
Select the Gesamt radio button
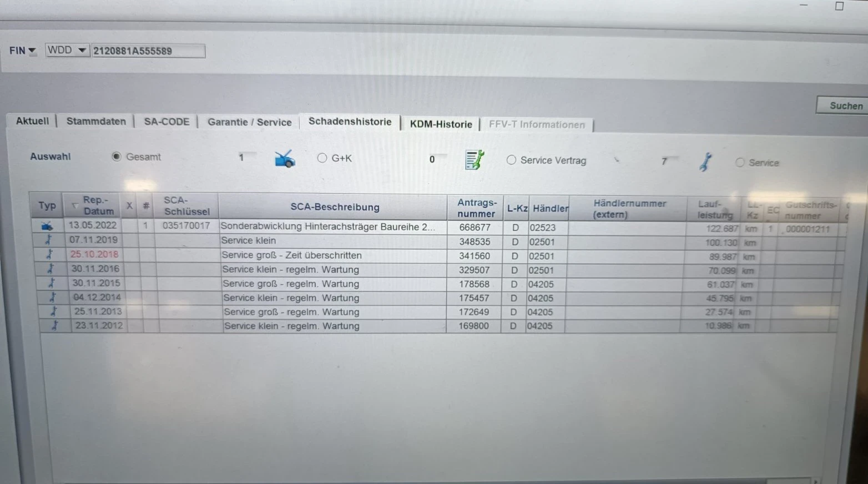pos(117,157)
